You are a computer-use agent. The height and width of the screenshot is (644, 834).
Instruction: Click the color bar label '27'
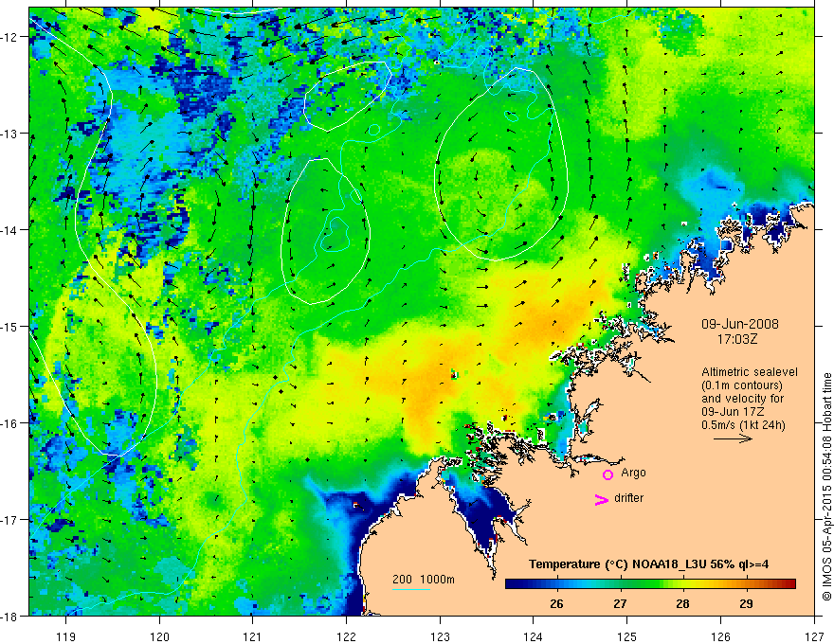coord(620,603)
